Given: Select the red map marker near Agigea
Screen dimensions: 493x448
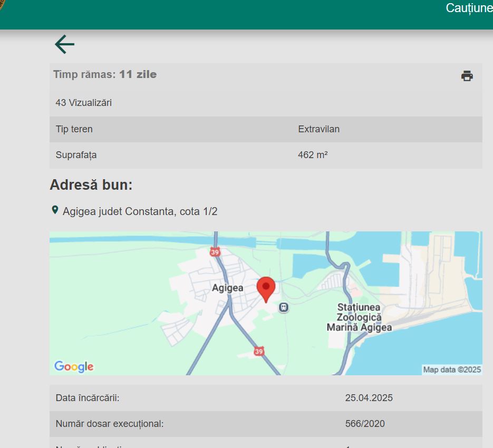Looking at the screenshot, I should [x=266, y=289].
